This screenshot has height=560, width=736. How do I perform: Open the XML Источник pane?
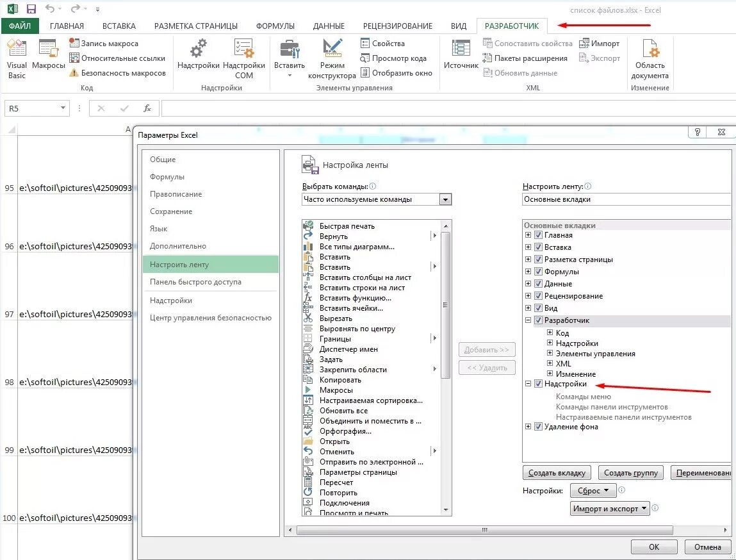pyautogui.click(x=461, y=55)
